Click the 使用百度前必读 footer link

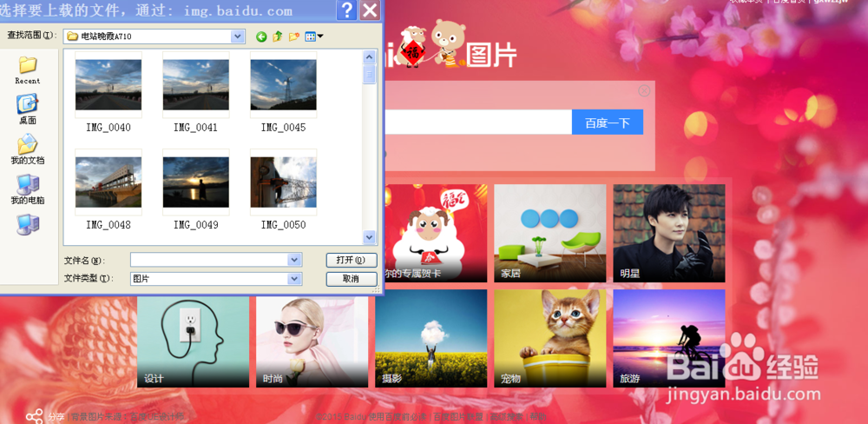pyautogui.click(x=398, y=417)
